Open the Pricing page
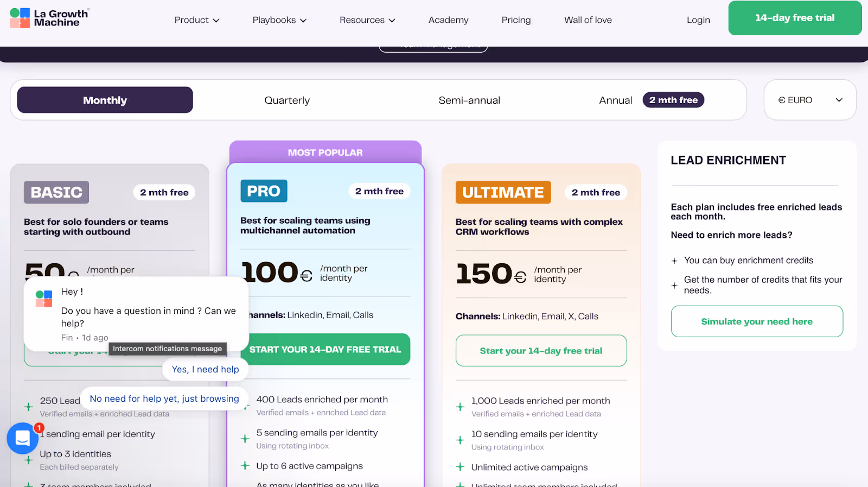 click(516, 20)
